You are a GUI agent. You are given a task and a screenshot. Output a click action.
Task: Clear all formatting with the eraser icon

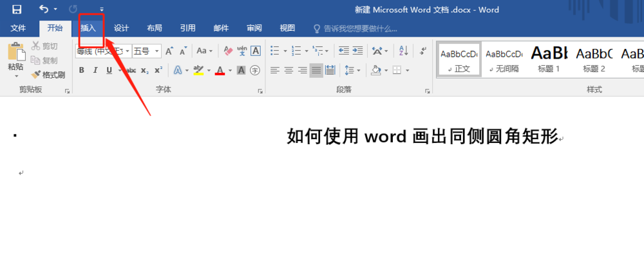(x=229, y=51)
